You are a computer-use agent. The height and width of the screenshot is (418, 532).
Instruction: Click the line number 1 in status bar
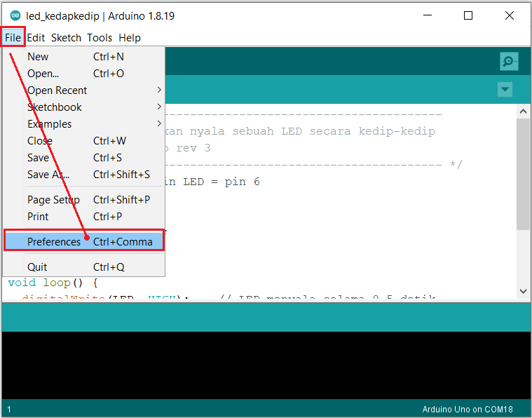[9, 409]
